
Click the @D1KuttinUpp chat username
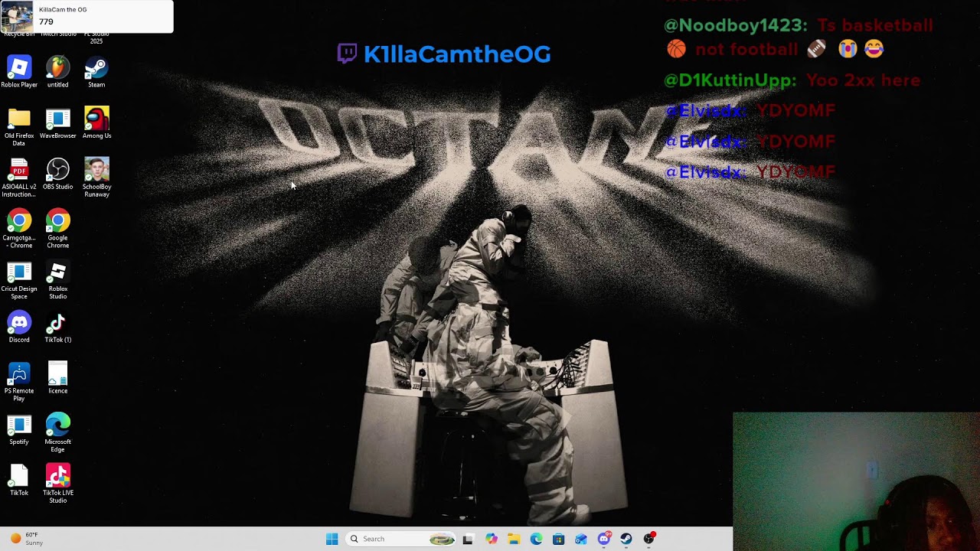pos(730,80)
